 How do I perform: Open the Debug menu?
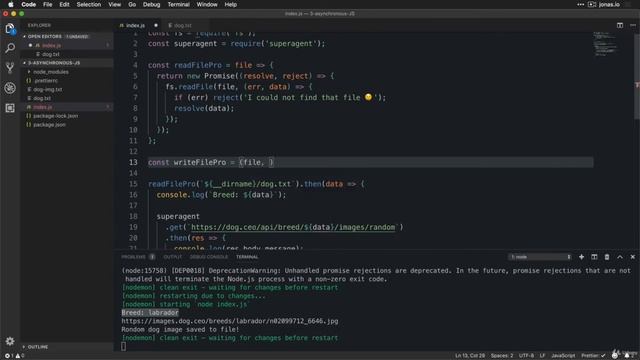151,4
